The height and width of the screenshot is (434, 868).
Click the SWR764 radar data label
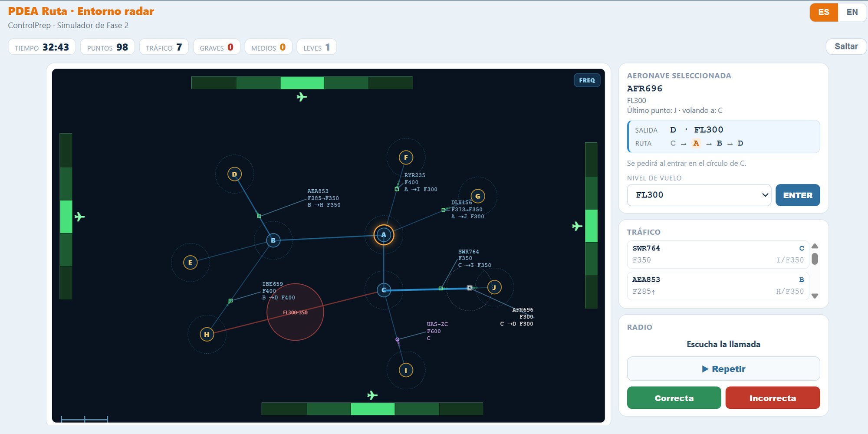pyautogui.click(x=474, y=258)
